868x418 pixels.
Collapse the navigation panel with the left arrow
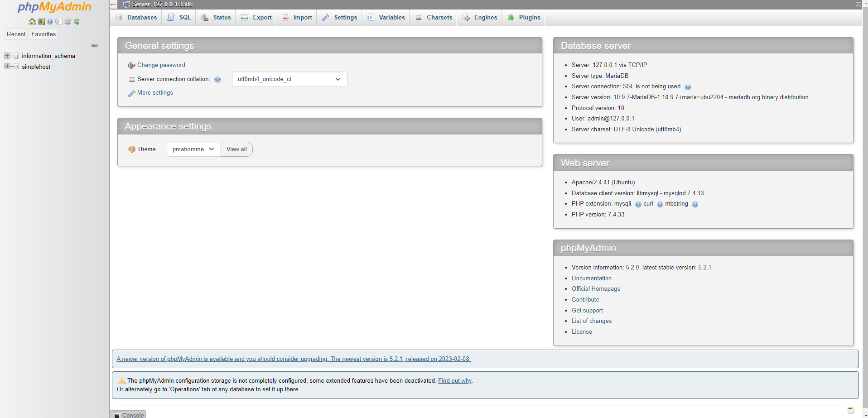point(112,5)
